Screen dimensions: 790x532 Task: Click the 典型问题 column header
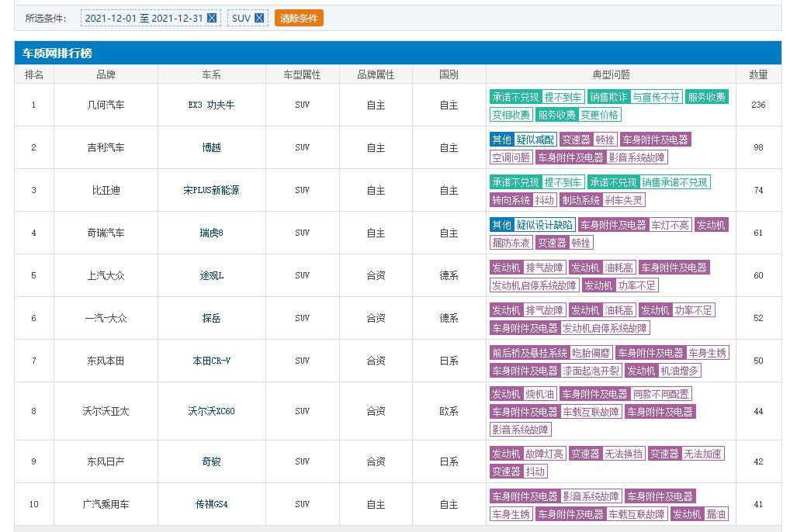tap(612, 74)
